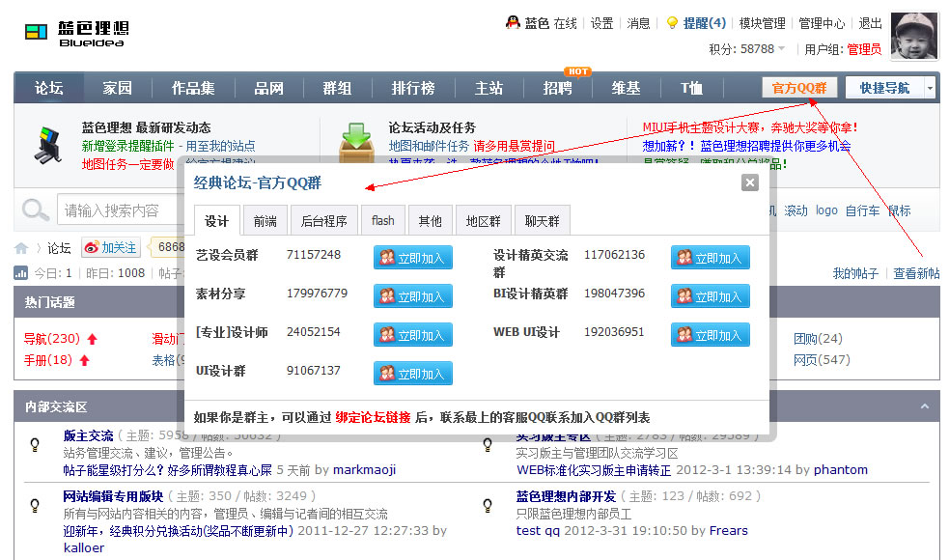Click the 退出 logout link
The height and width of the screenshot is (560, 949).
[871, 23]
